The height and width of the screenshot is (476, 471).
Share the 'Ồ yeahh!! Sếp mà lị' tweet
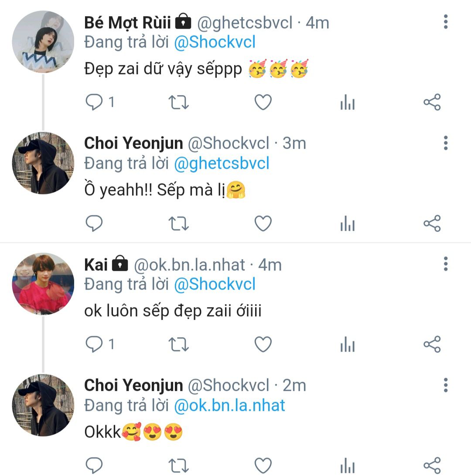tap(432, 223)
